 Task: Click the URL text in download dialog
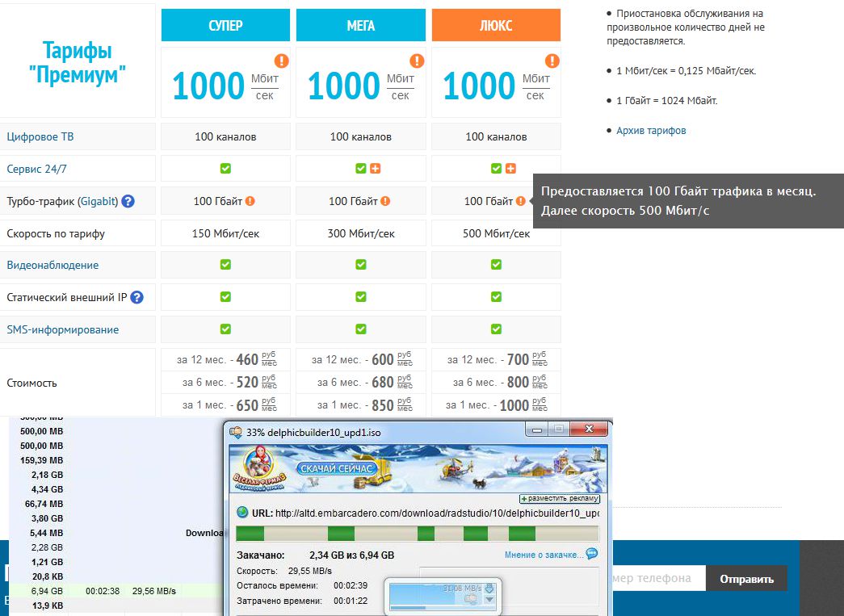click(437, 513)
